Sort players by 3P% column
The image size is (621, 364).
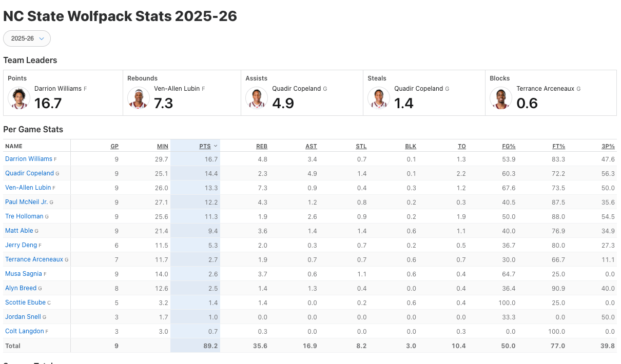coord(608,146)
